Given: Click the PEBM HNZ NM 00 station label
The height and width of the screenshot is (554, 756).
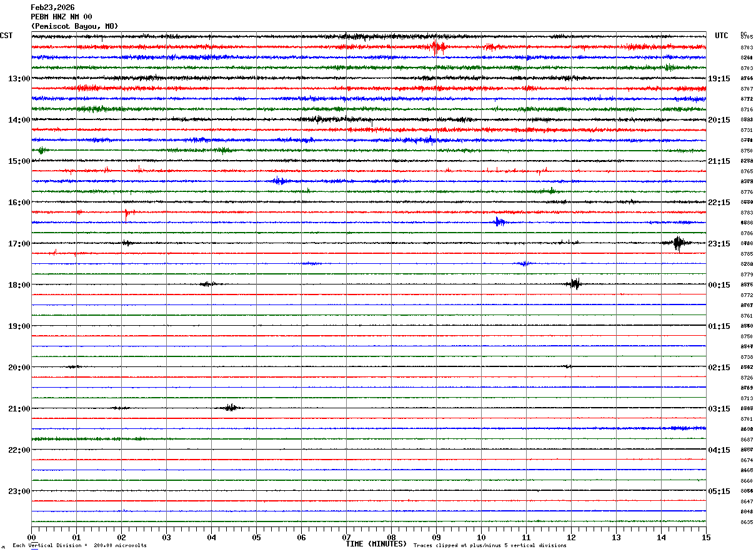Looking at the screenshot, I should point(61,17).
